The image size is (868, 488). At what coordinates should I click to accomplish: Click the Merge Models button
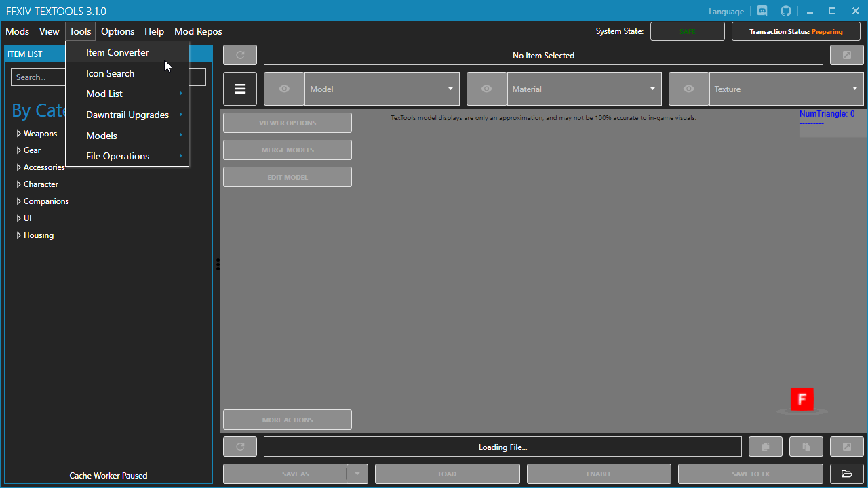[x=288, y=150]
